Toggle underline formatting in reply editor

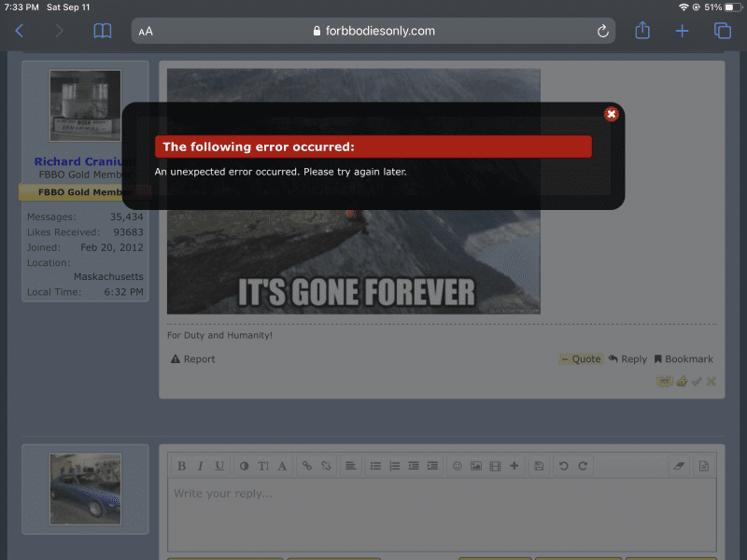point(219,466)
